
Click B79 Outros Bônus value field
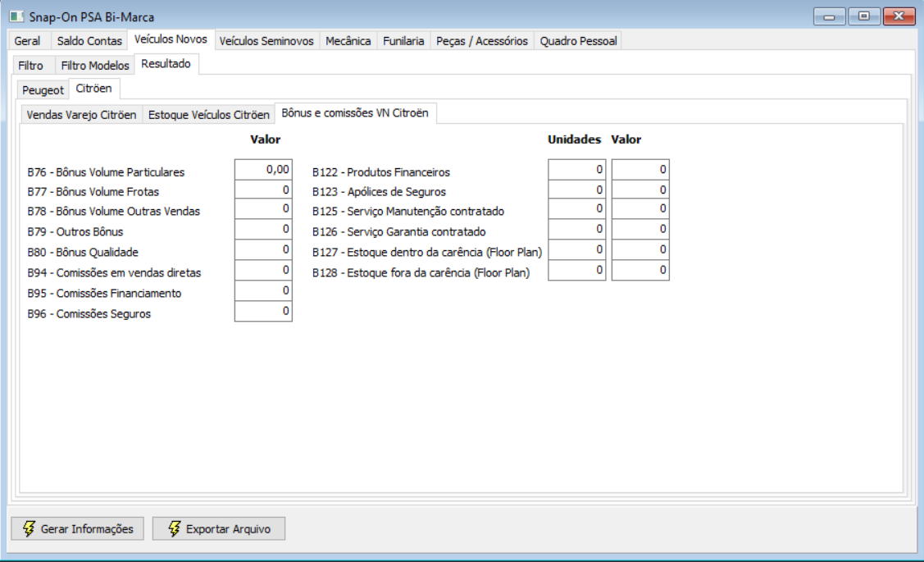coord(263,230)
